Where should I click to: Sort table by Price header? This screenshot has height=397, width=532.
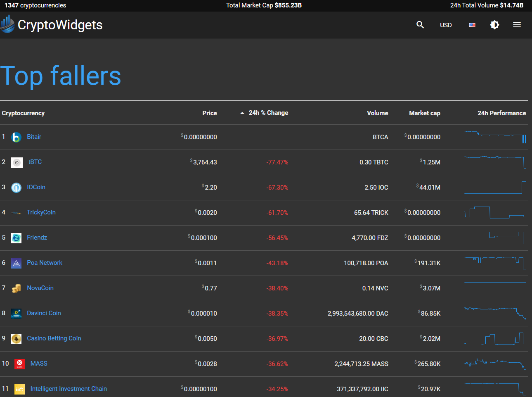[209, 113]
